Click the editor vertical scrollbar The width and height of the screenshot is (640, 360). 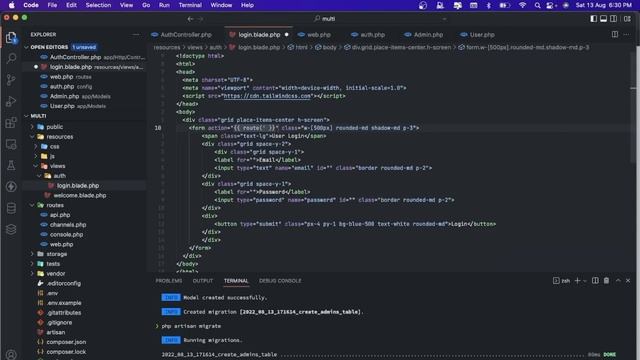pos(633,106)
